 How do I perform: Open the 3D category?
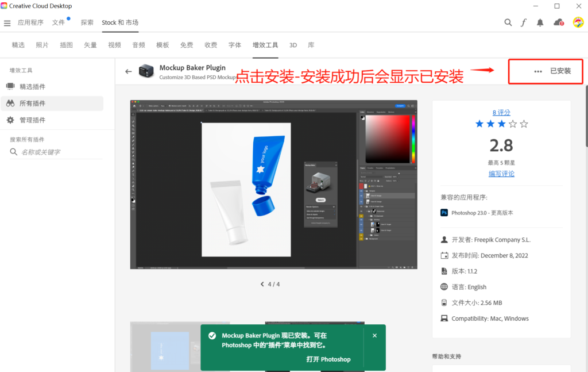pyautogui.click(x=293, y=45)
